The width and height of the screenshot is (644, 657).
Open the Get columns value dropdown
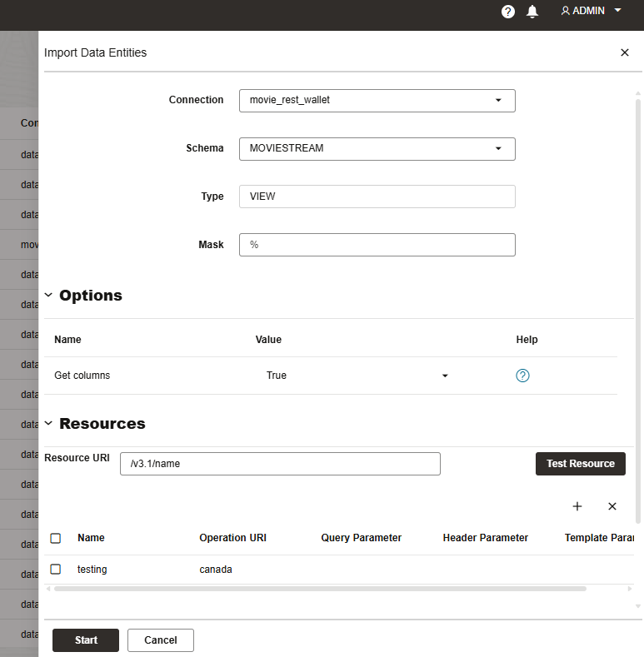tap(358, 376)
